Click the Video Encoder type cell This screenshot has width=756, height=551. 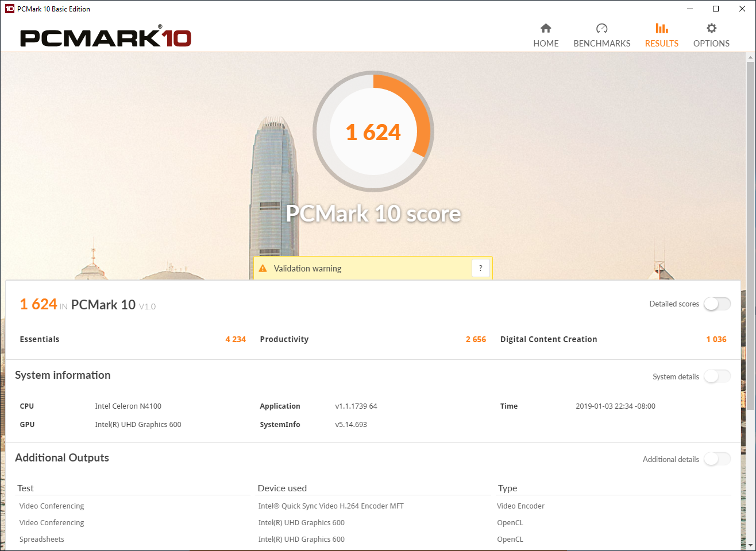[520, 506]
